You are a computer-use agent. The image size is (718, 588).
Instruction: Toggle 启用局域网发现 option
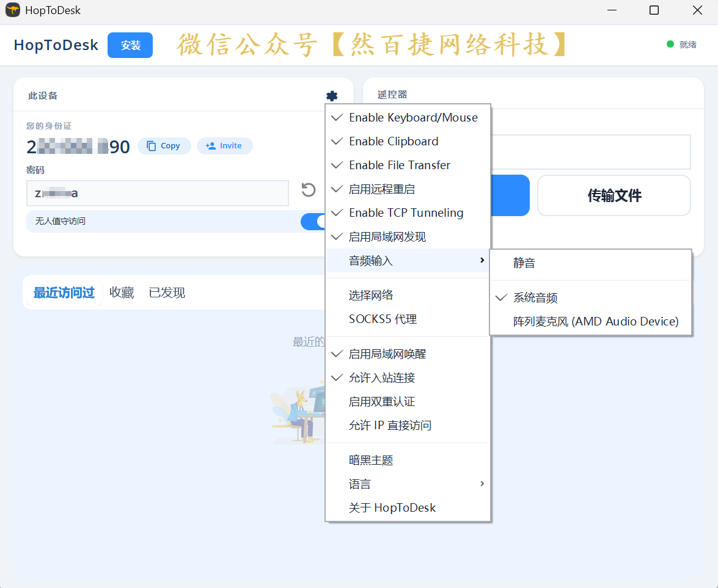point(408,236)
